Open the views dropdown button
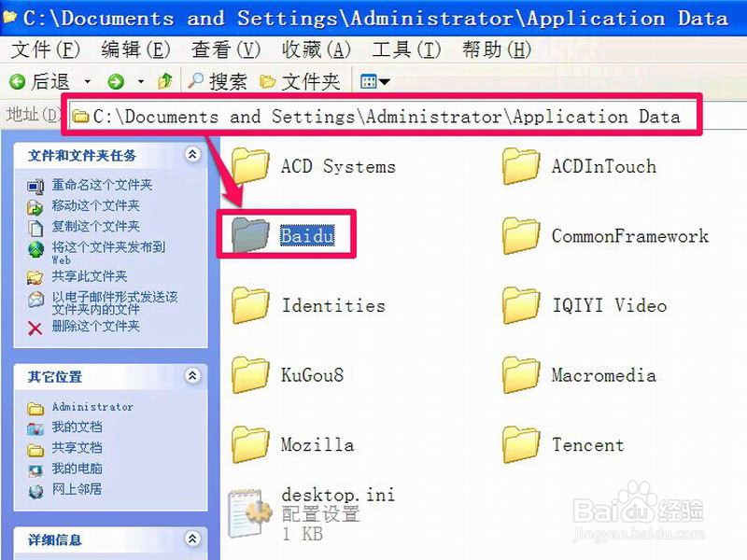The height and width of the screenshot is (560, 747). 375,82
